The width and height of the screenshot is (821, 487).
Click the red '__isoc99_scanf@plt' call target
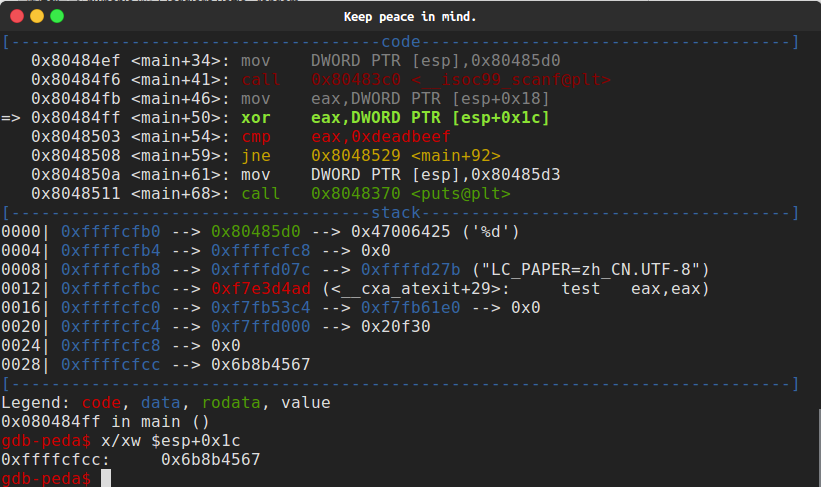tap(511, 80)
